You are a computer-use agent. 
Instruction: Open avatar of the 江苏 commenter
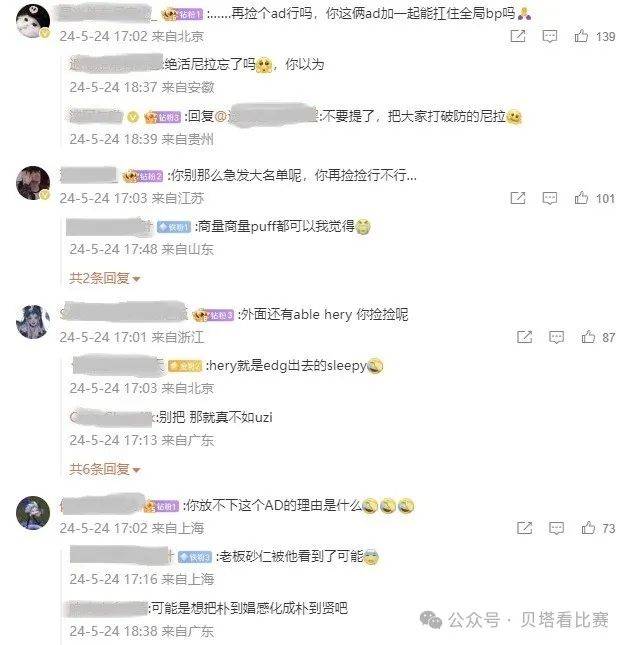(33, 183)
